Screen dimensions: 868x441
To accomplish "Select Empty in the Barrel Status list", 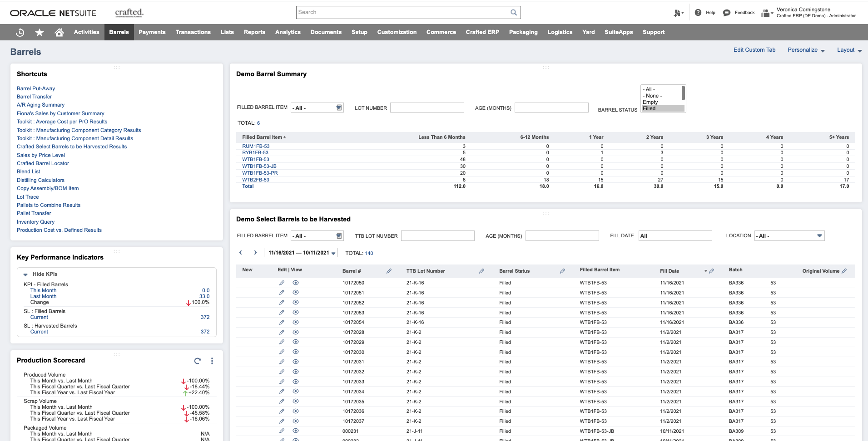I will (651, 102).
